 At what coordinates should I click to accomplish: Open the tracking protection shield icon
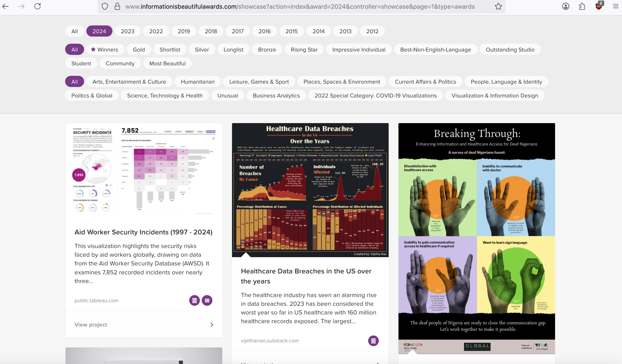tap(105, 6)
